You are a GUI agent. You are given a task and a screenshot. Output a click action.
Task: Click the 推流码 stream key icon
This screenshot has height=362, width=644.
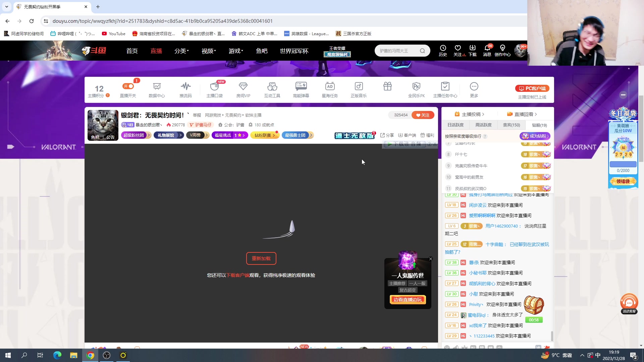(x=185, y=87)
